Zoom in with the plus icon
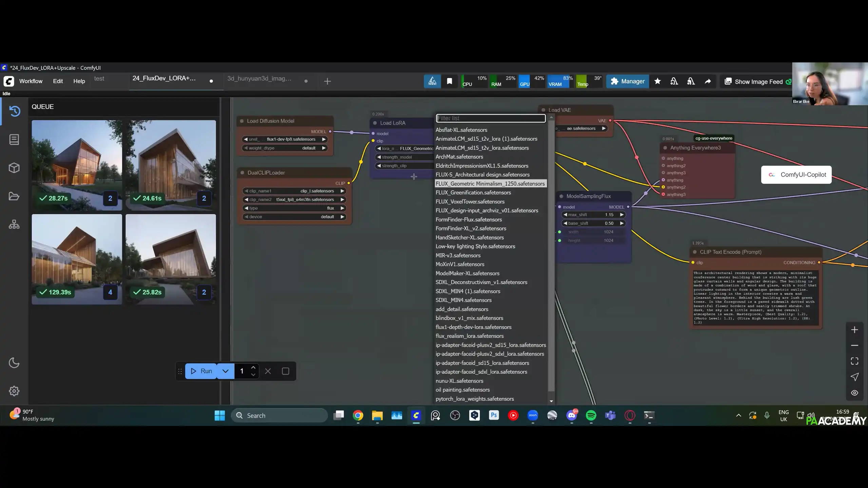This screenshot has width=868, height=488. (x=854, y=330)
